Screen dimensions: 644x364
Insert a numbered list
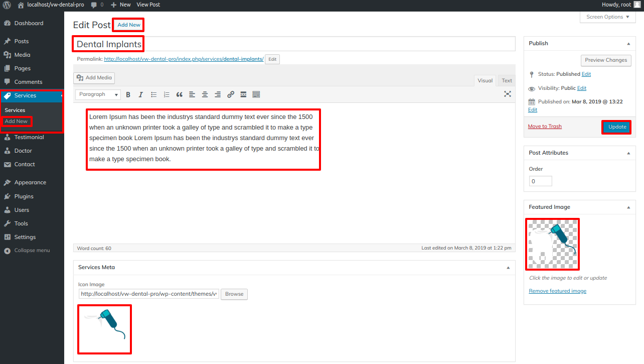[x=167, y=94]
